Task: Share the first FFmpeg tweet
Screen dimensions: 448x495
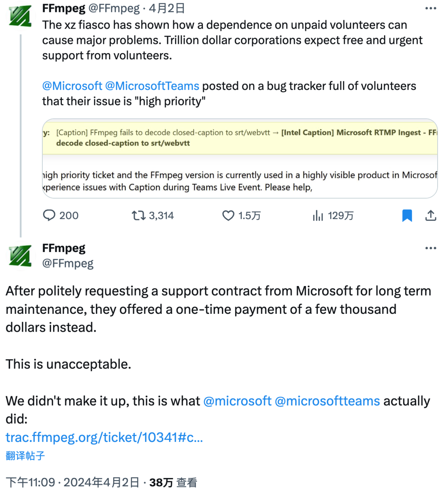Action: pyautogui.click(x=431, y=215)
